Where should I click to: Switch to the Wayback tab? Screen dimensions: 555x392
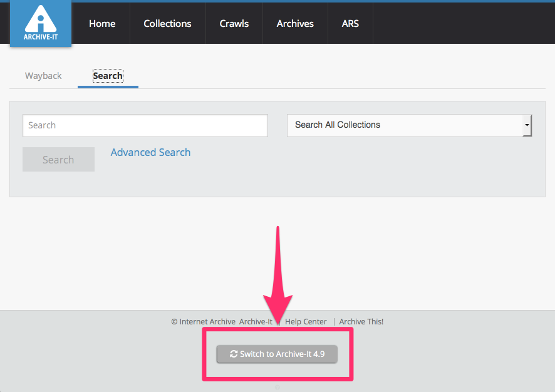tap(43, 76)
